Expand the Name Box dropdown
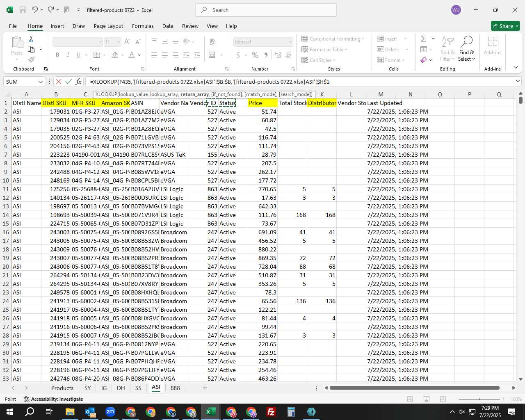Screen dimensions: 525x420 (40, 82)
